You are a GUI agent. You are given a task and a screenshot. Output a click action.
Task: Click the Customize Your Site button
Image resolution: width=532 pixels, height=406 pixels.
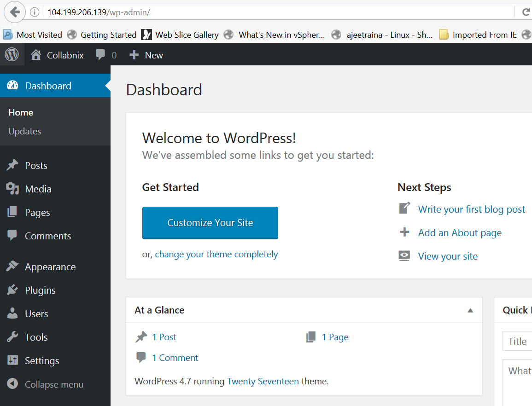[x=210, y=223]
